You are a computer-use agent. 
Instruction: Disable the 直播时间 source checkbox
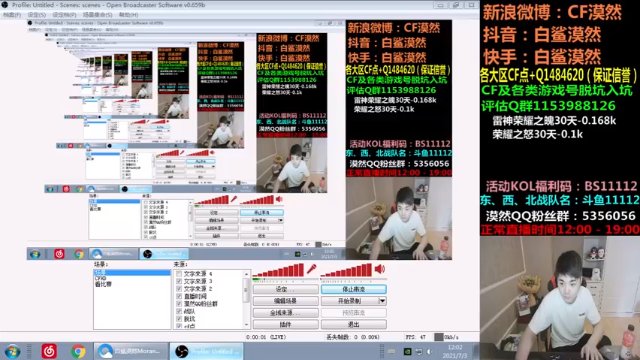tap(179, 296)
